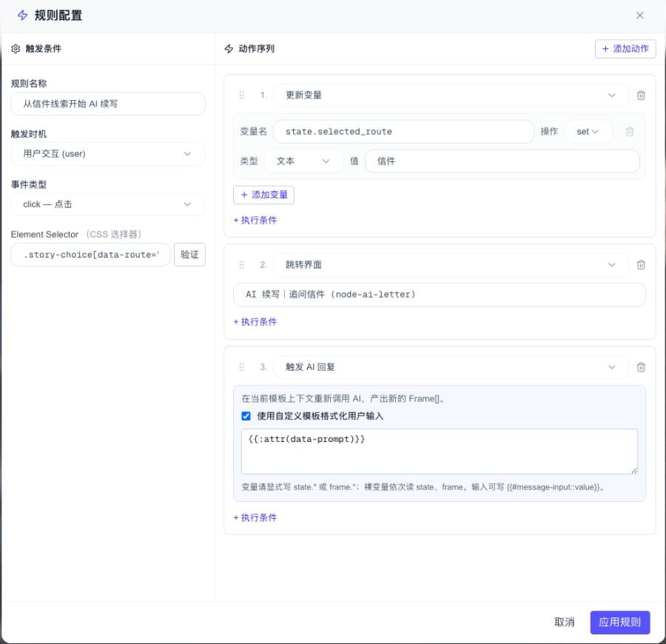This screenshot has width=666, height=644.
Task: Focus the 规则名称 input field
Action: coord(108,104)
